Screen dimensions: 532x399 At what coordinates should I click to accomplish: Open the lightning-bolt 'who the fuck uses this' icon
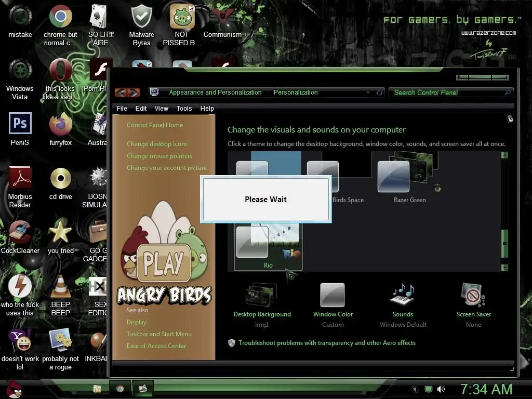click(20, 295)
